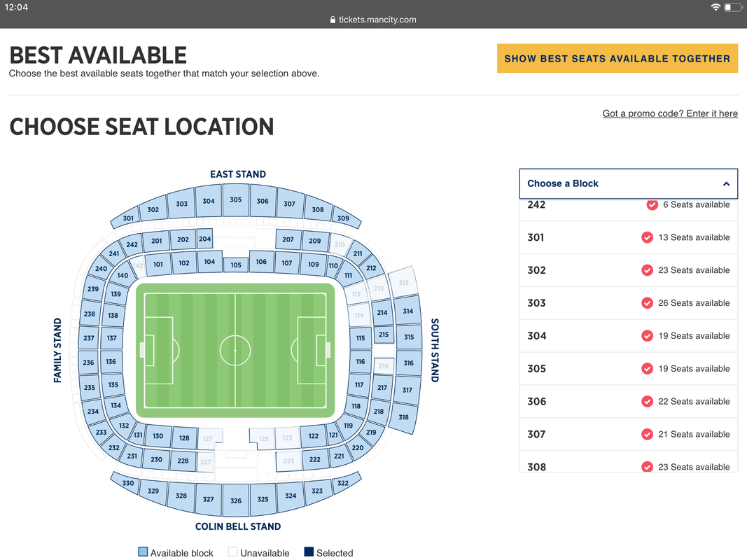Viewport: 747px width, 560px height.
Task: Select 306 from the block list
Action: pos(537,402)
